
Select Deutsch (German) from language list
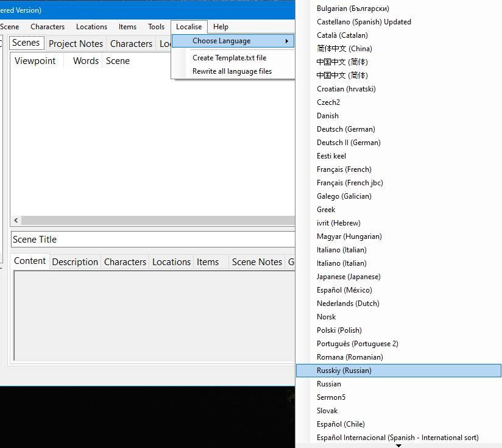click(x=345, y=129)
